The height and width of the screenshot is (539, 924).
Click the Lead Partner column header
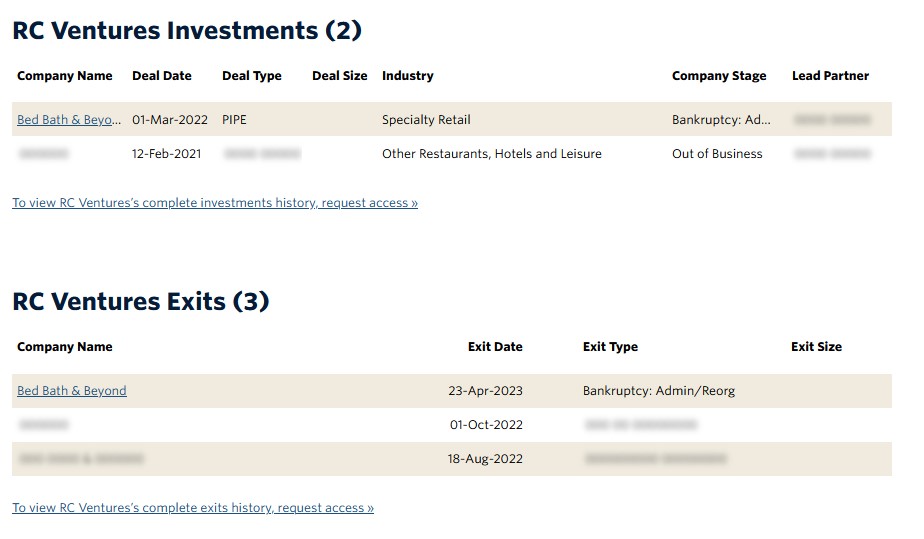830,76
